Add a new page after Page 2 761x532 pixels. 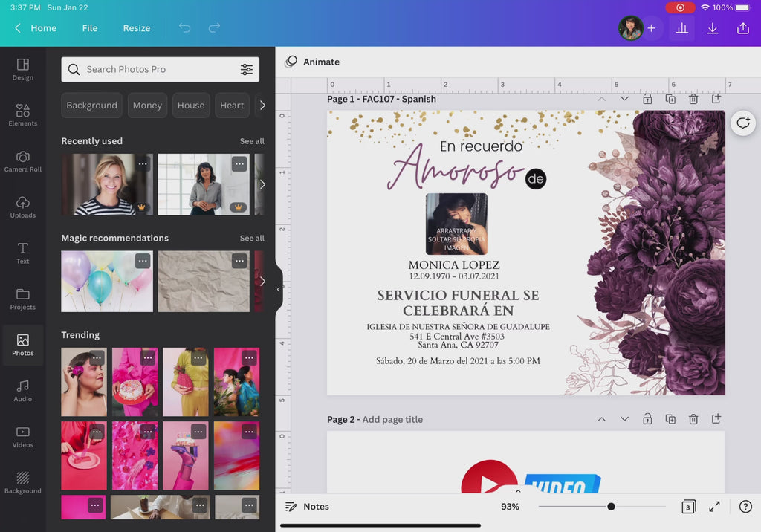(x=716, y=419)
